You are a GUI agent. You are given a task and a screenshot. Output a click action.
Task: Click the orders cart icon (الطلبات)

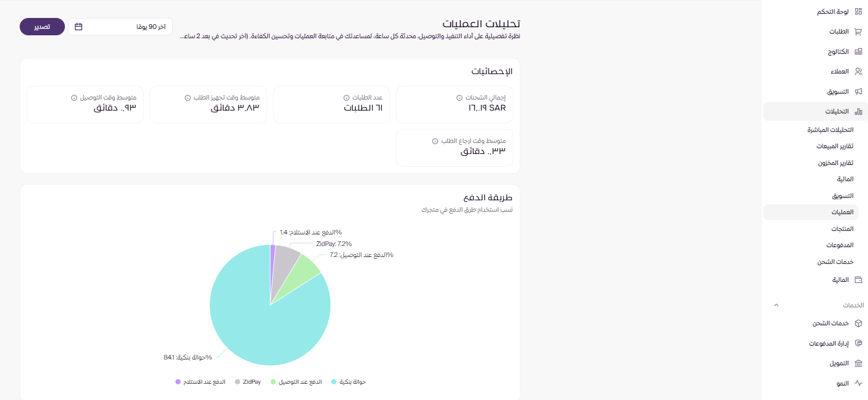click(858, 32)
